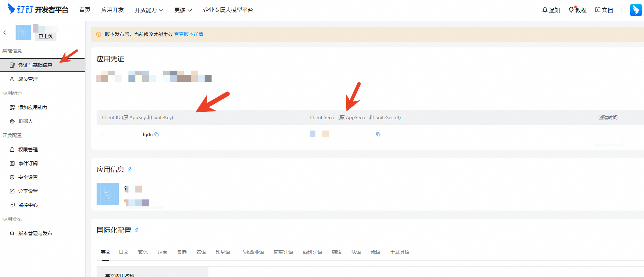Viewport: 644px width, 277px height.
Task: Click the 应用能力 sidebar section label
Action: pos(12,93)
